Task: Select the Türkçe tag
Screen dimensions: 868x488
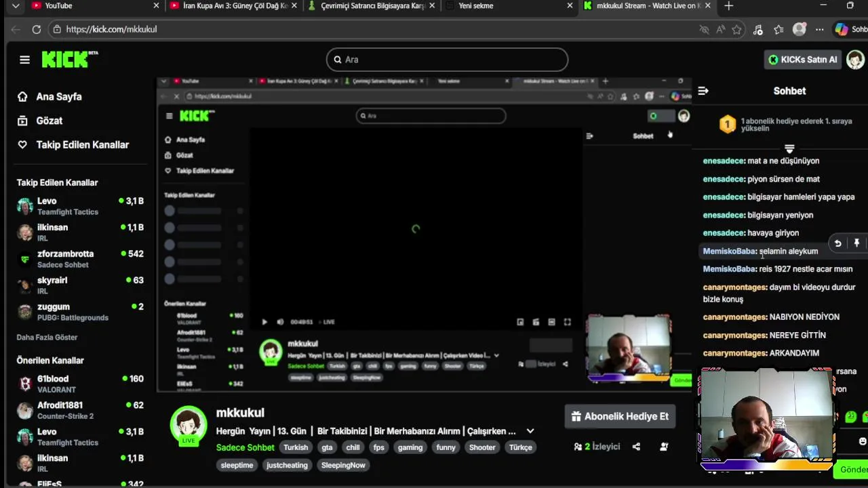Action: pos(521,447)
